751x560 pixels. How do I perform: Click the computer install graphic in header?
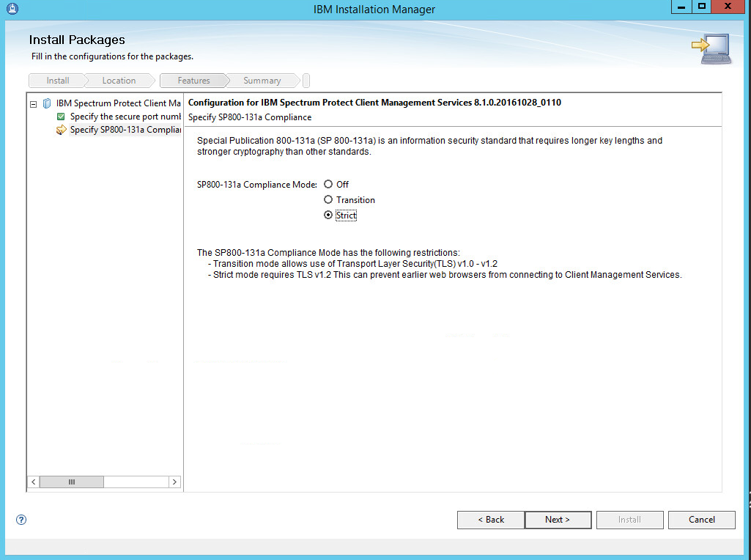[x=711, y=48]
